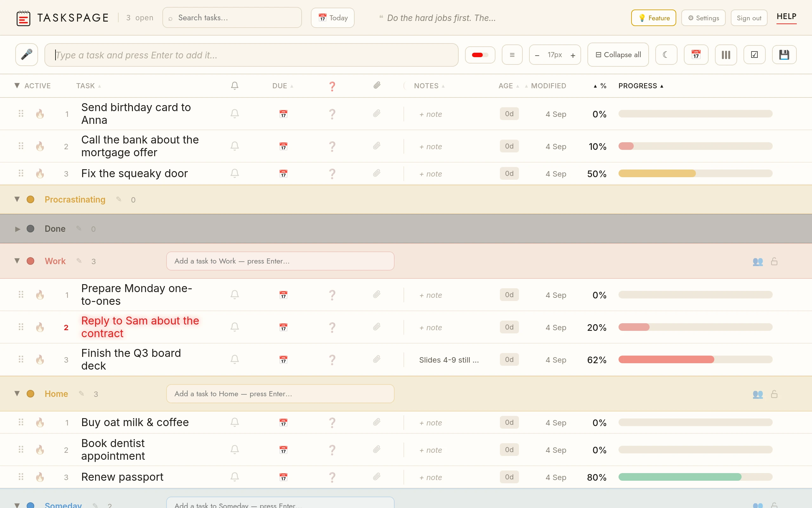Sort by the Notes column header
Screen dimensions: 812x508
click(x=429, y=86)
